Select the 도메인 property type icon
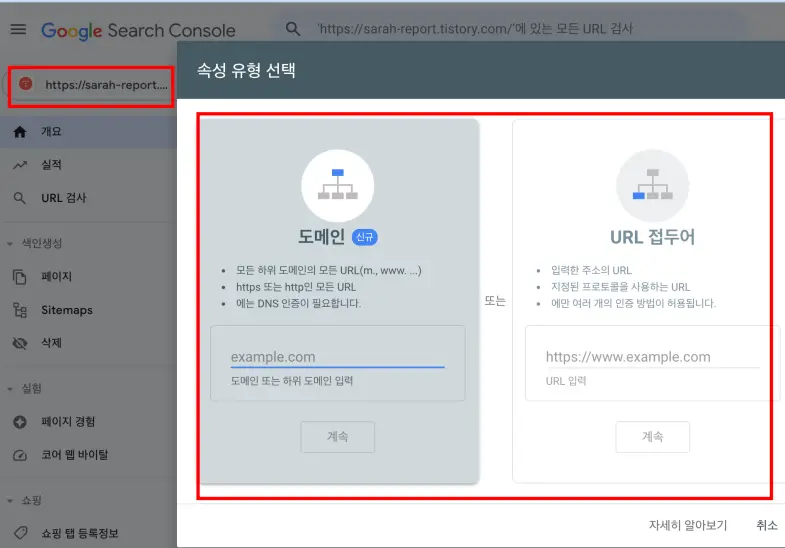Screen dimensions: 785x548 click(x=337, y=186)
